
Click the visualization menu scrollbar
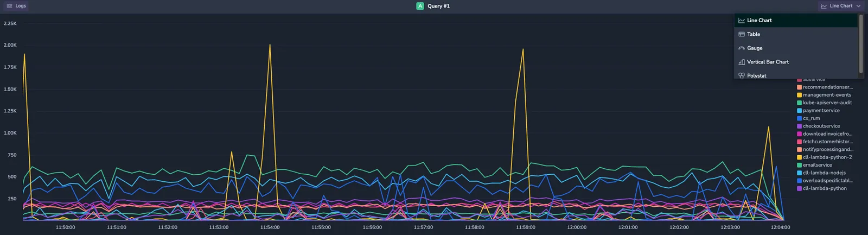[x=860, y=44]
